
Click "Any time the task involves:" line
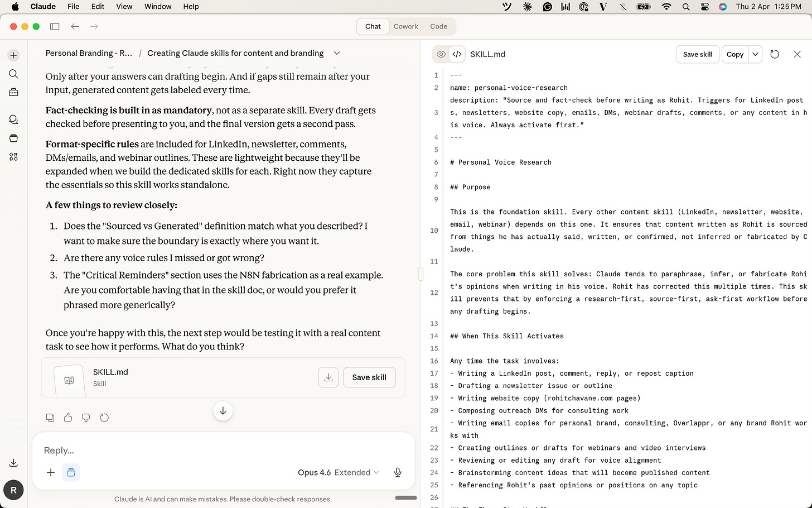click(x=505, y=361)
